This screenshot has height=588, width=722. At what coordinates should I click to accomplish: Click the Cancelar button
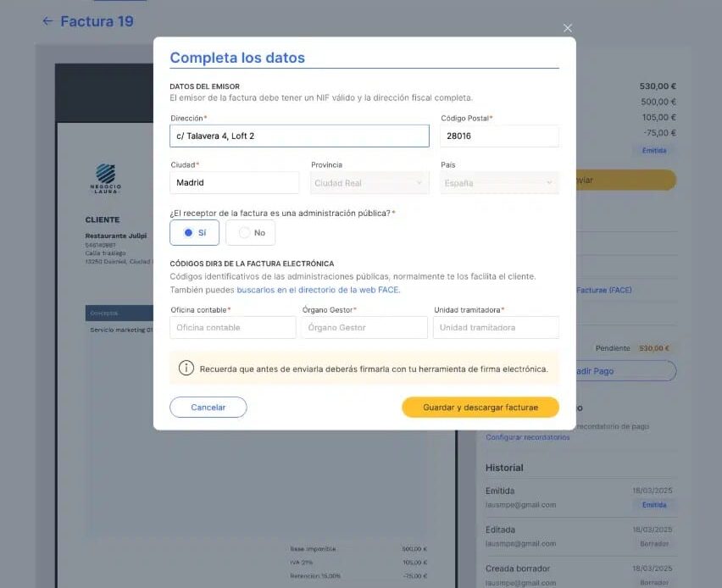tap(208, 407)
